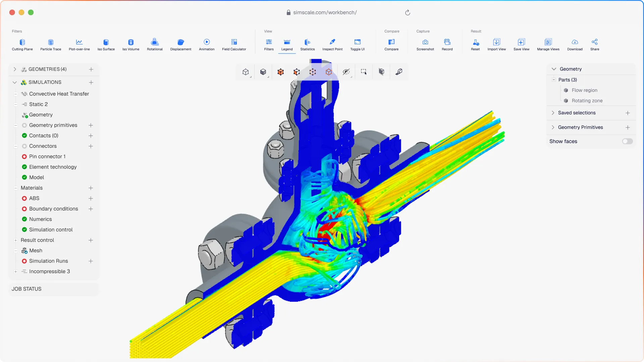Click the Toggle UI button
Image resolution: width=644 pixels, height=362 pixels.
[358, 44]
